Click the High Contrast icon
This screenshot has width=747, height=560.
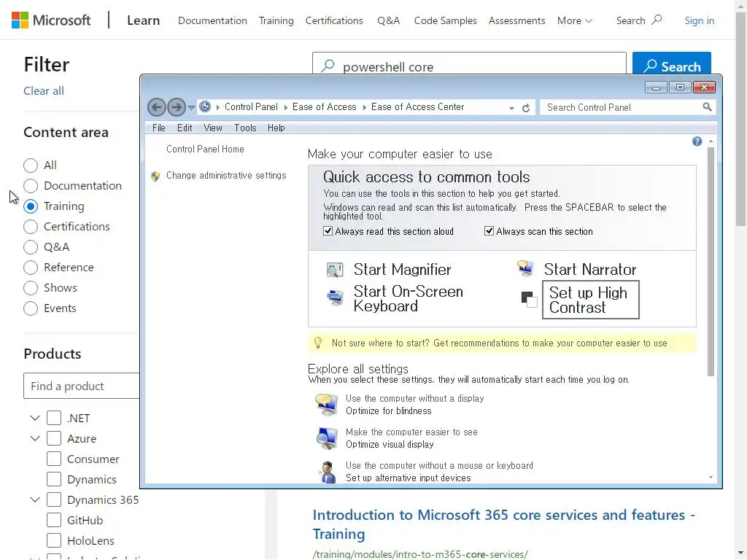pos(529,300)
